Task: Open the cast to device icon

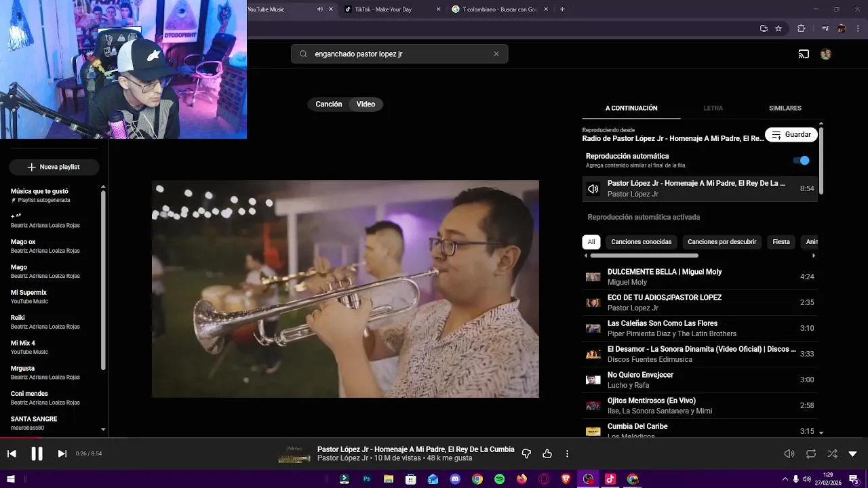Action: (x=804, y=54)
